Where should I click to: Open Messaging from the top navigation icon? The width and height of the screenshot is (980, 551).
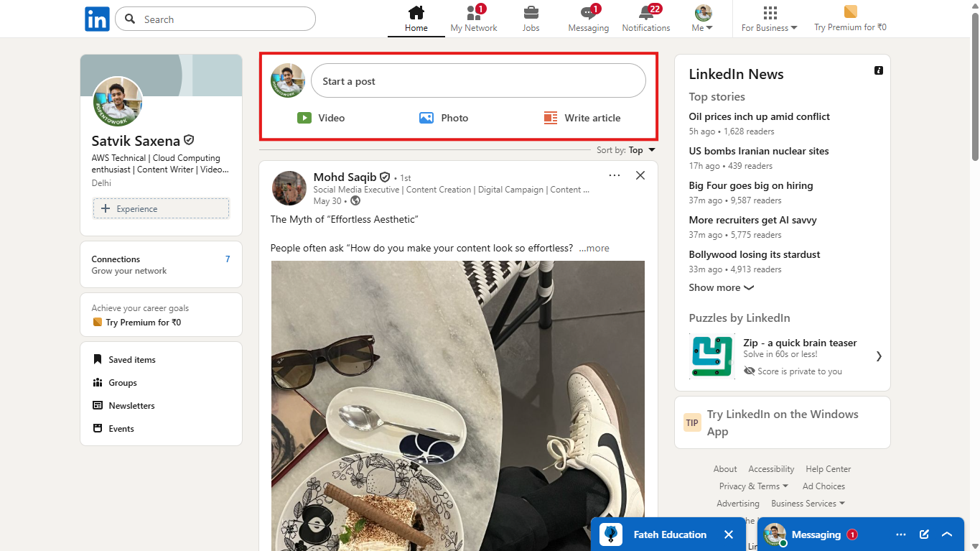(588, 13)
